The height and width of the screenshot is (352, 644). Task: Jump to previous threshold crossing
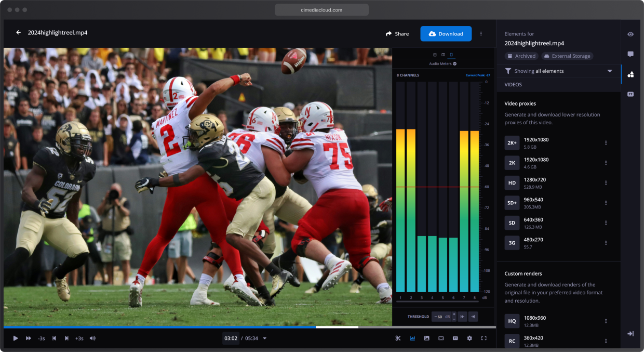coord(463,317)
